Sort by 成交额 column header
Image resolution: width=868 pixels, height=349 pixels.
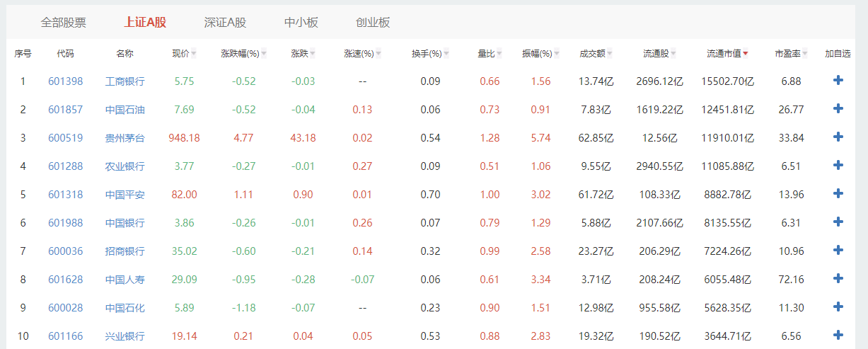click(596, 54)
